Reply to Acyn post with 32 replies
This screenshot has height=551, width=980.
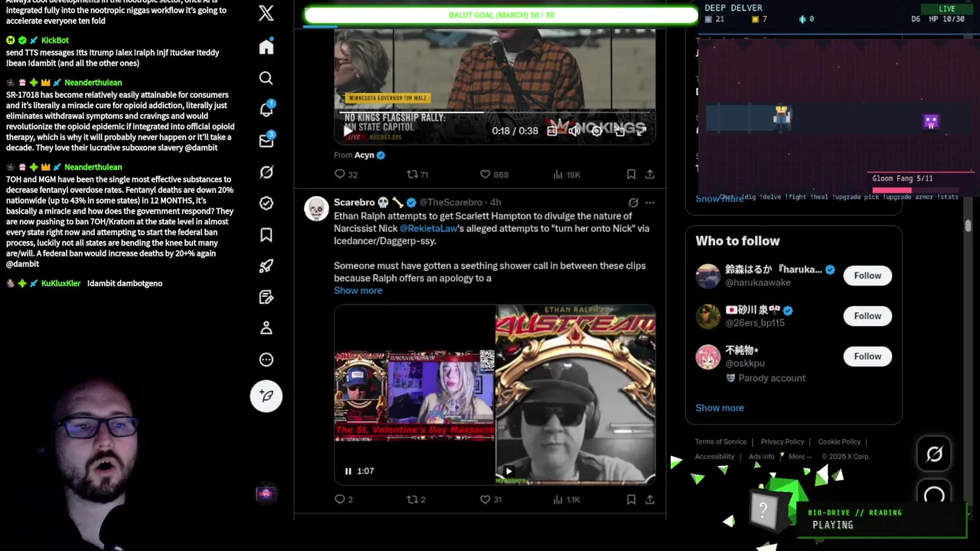(x=346, y=174)
